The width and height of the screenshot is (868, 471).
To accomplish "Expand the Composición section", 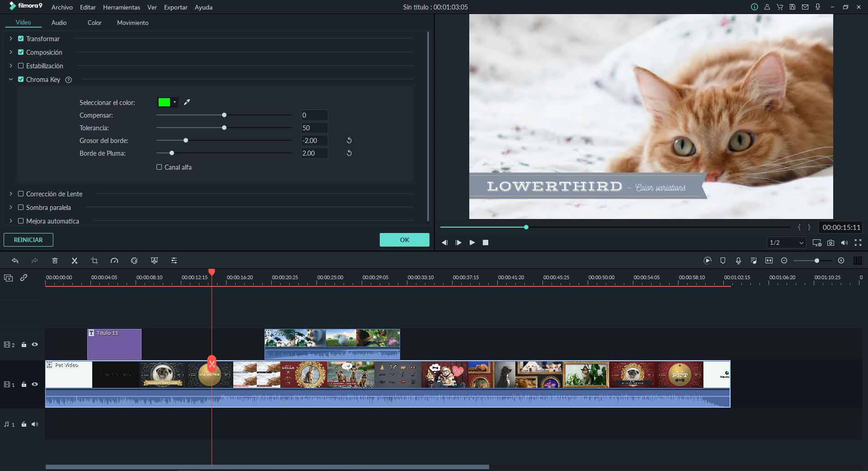I will (x=11, y=52).
